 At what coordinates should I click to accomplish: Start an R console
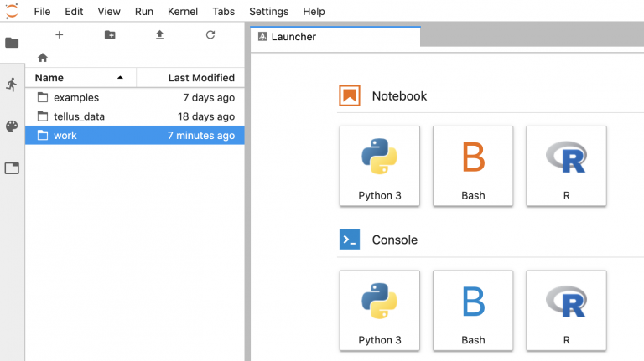[566, 311]
